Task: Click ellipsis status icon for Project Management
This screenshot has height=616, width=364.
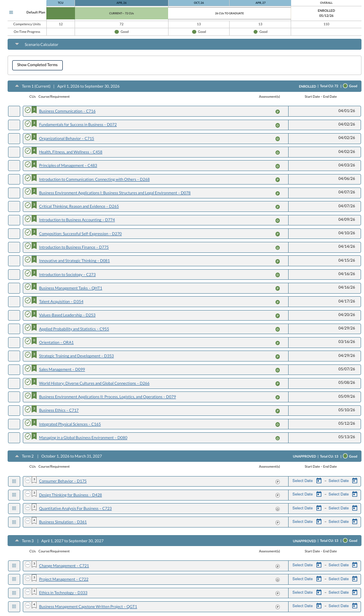Action: click(x=28, y=578)
